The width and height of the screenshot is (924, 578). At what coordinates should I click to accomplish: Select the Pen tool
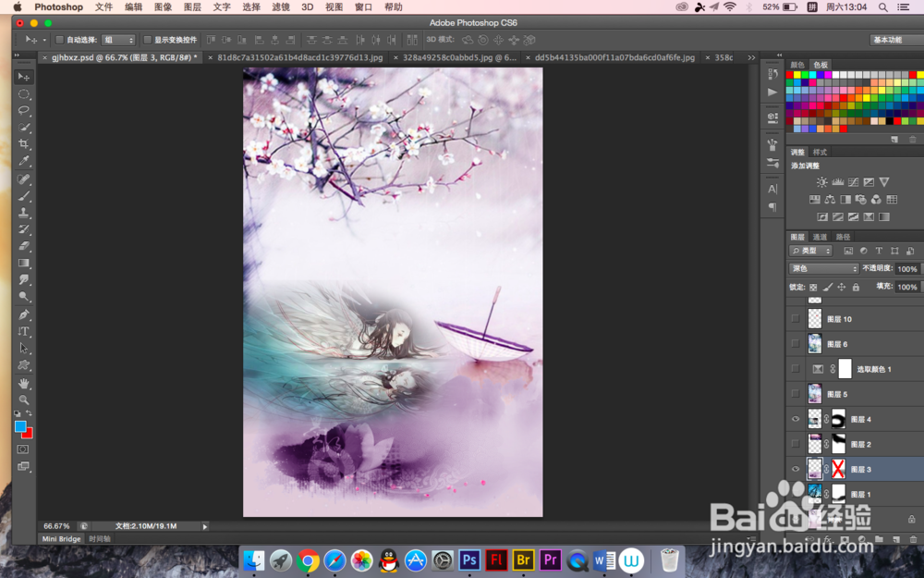click(24, 315)
